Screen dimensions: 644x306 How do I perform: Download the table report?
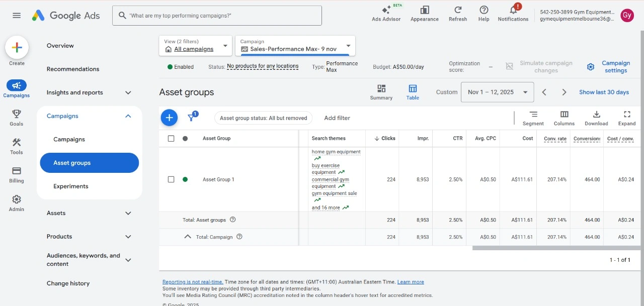point(596,119)
